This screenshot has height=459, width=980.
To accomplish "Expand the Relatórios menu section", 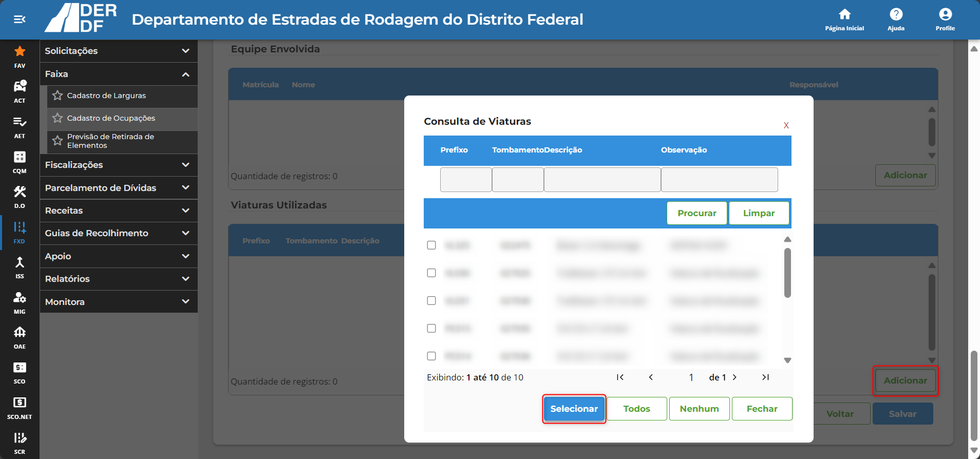I will click(x=119, y=279).
